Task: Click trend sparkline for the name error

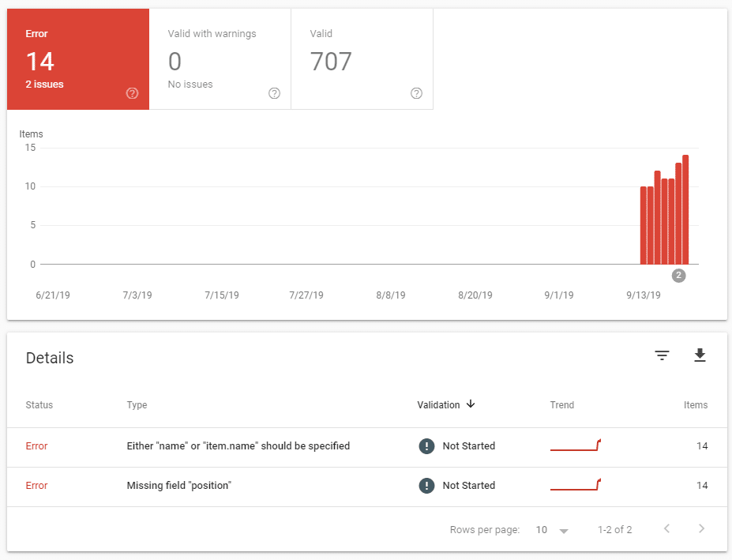Action: click(576, 445)
